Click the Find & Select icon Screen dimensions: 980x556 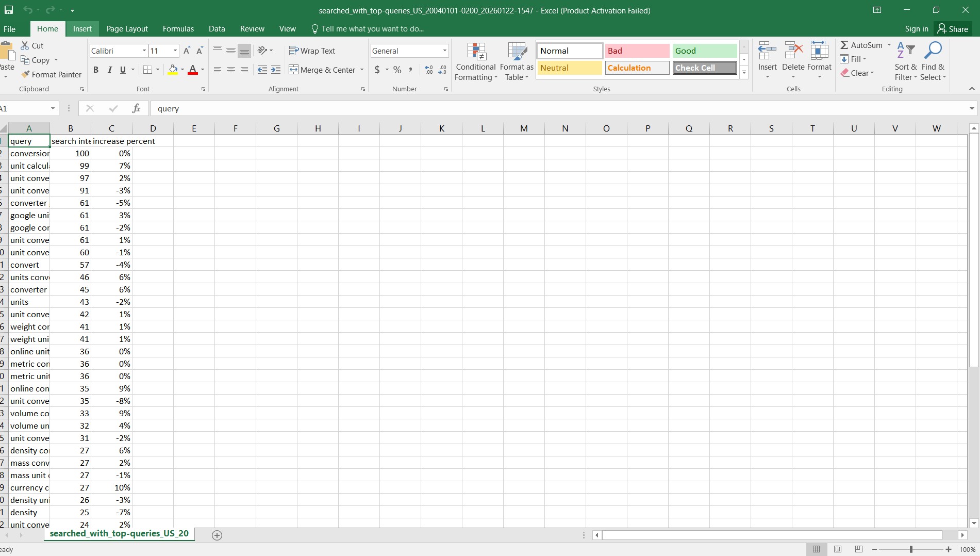click(933, 60)
